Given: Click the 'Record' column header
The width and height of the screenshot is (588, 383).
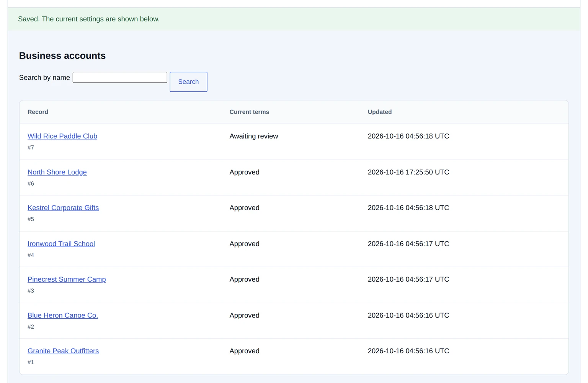Looking at the screenshot, I should [x=38, y=112].
